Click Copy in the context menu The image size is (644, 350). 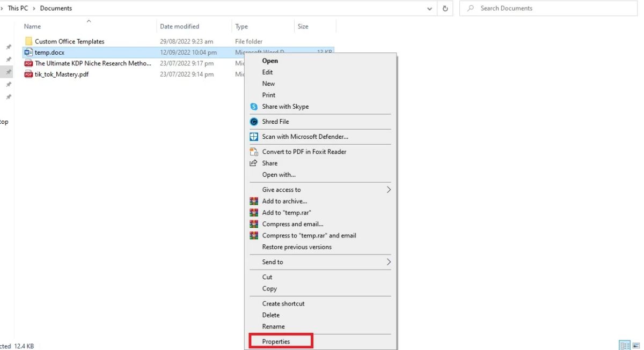tap(269, 288)
